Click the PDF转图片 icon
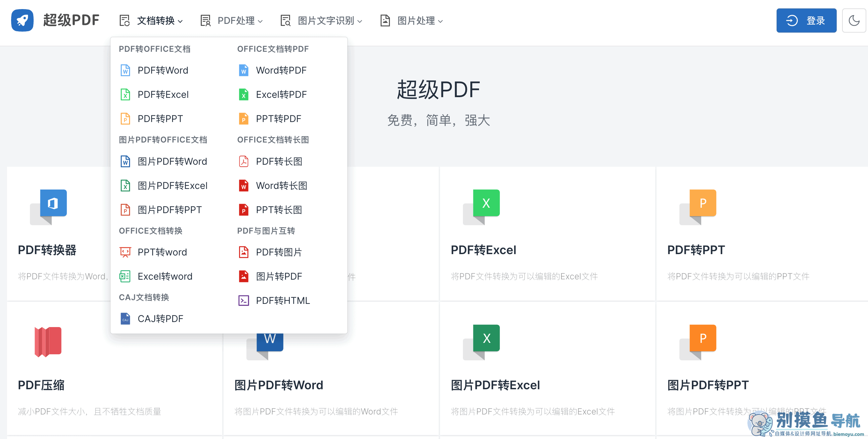The height and width of the screenshot is (439, 868). (244, 252)
